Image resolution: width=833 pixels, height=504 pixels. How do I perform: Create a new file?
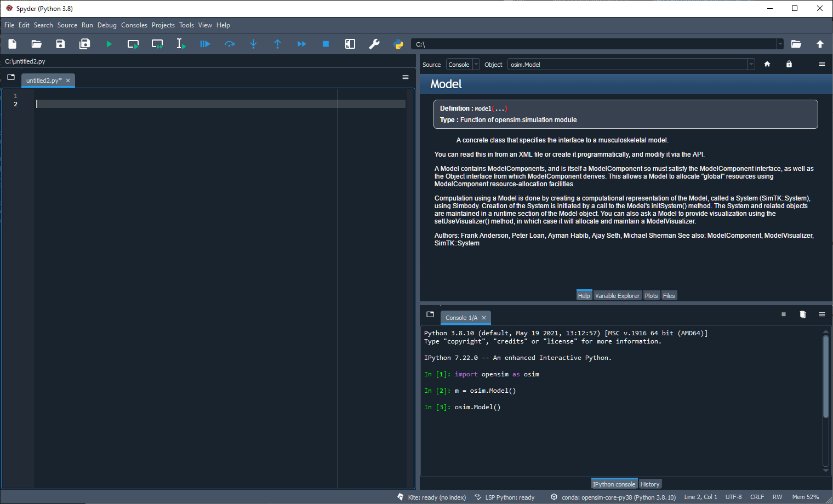coord(12,44)
